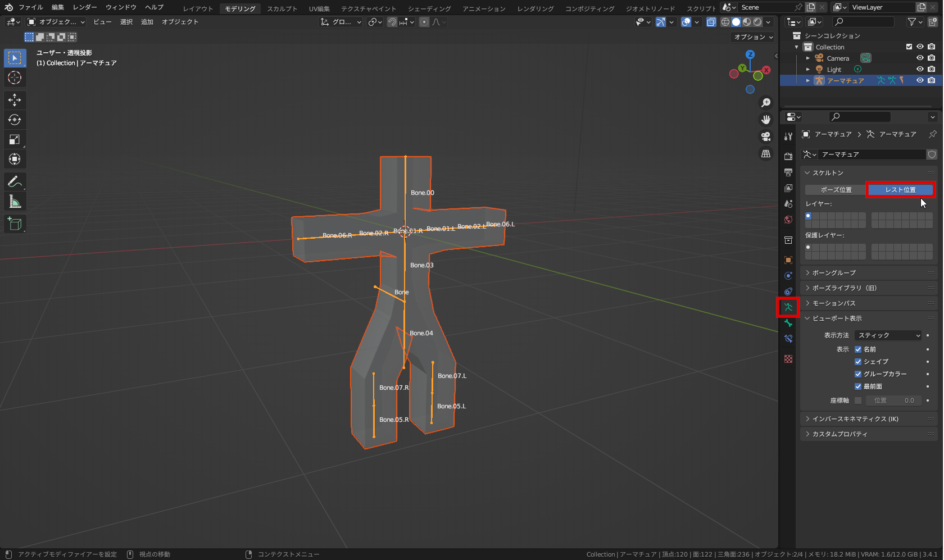Click the 位置 axes slider field
The image size is (944, 560).
pos(893,400)
